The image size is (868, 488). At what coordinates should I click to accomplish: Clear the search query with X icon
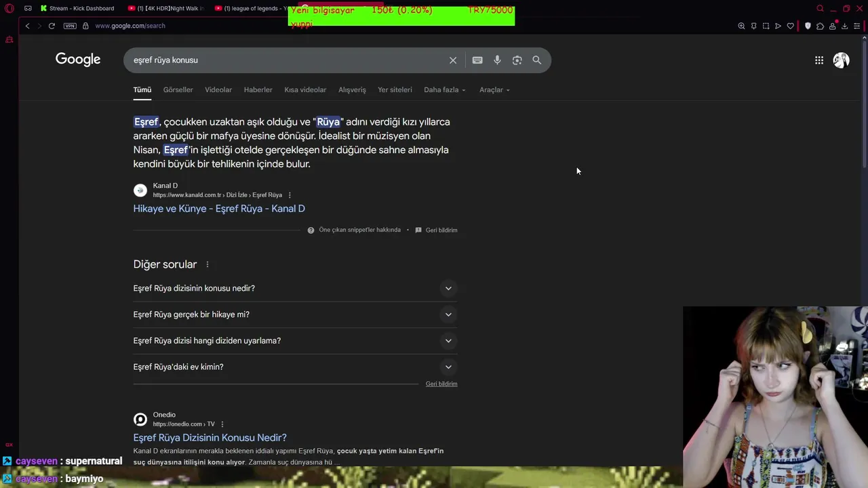[453, 60]
